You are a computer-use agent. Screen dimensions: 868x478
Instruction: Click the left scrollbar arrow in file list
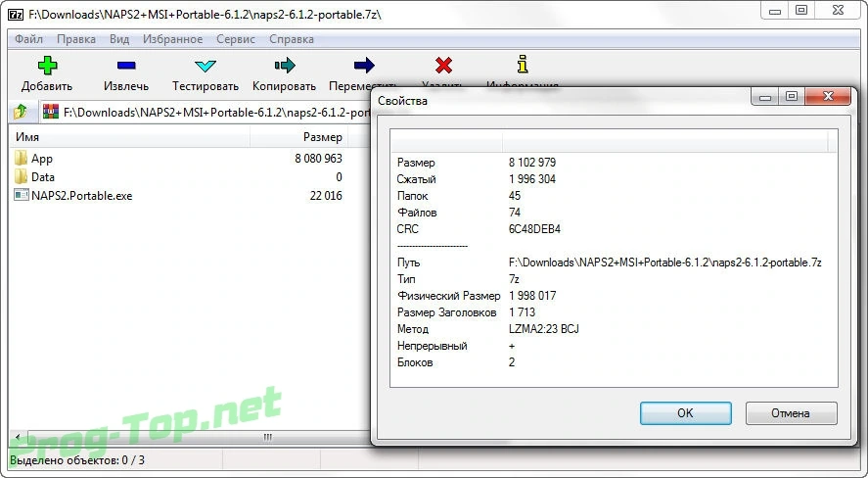click(x=18, y=438)
